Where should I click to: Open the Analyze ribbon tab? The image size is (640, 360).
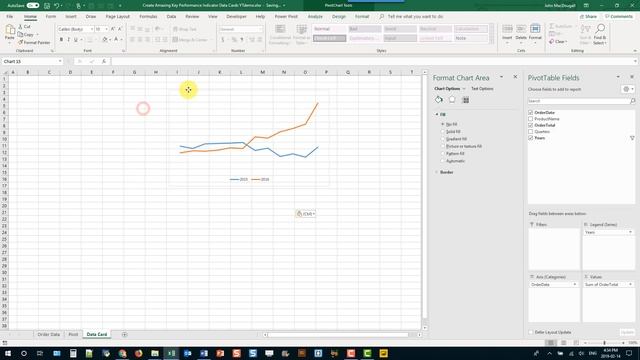tap(315, 17)
